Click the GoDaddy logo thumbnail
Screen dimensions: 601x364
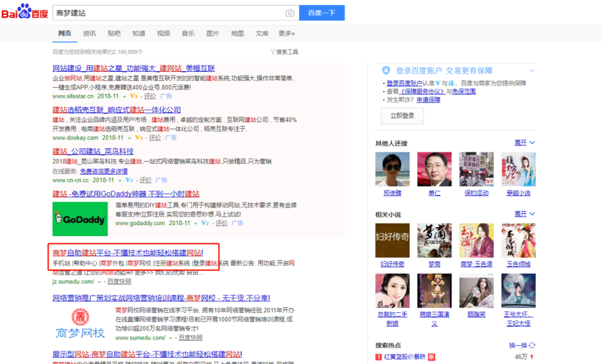click(80, 219)
